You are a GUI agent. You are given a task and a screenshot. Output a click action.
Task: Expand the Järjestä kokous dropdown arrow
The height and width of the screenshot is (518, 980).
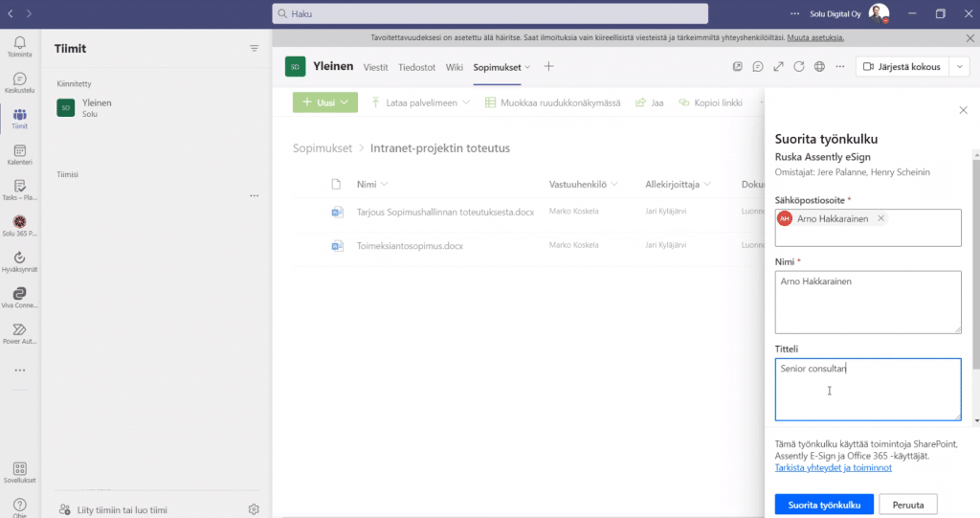coord(959,67)
